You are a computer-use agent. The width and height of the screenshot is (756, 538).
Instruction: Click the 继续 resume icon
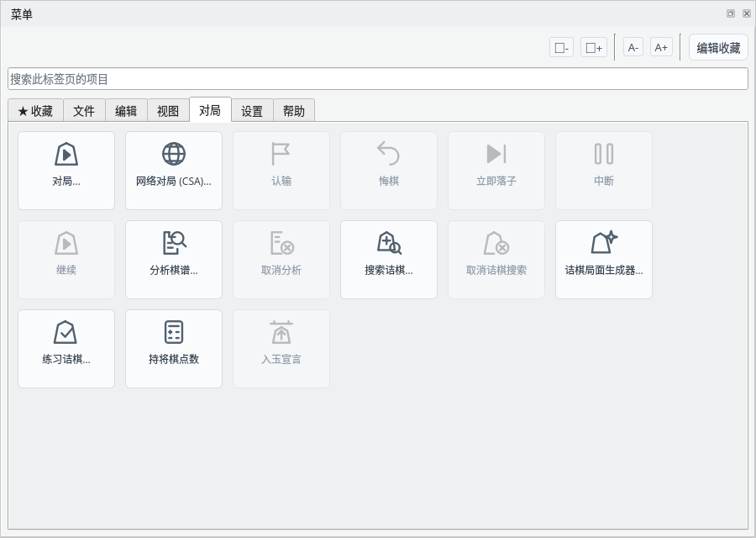tap(66, 243)
